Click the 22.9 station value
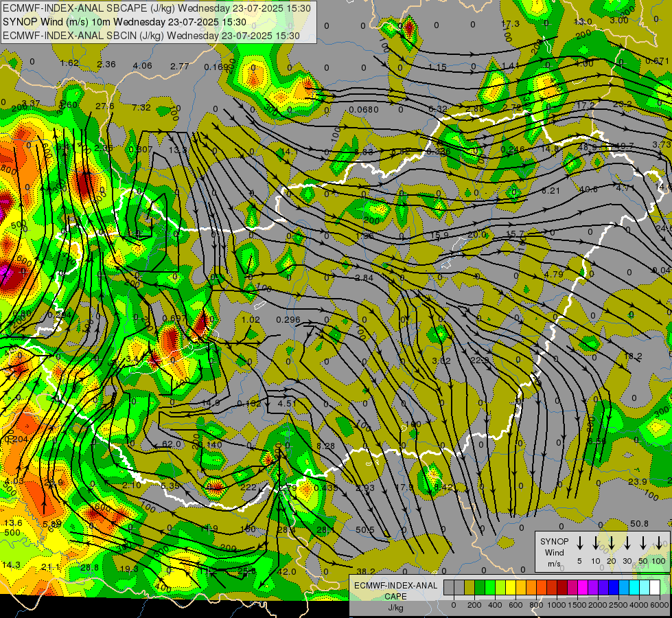The width and height of the screenshot is (672, 618). point(480,360)
